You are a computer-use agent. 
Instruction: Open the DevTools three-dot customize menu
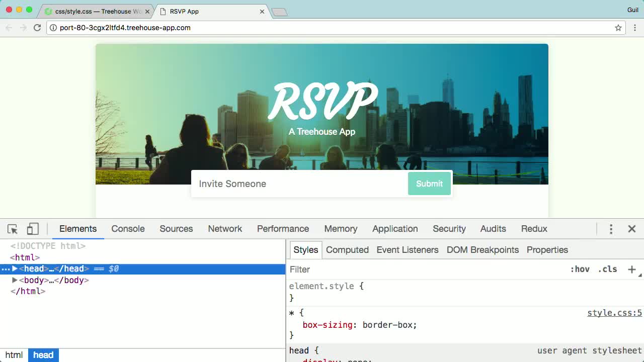[611, 229]
